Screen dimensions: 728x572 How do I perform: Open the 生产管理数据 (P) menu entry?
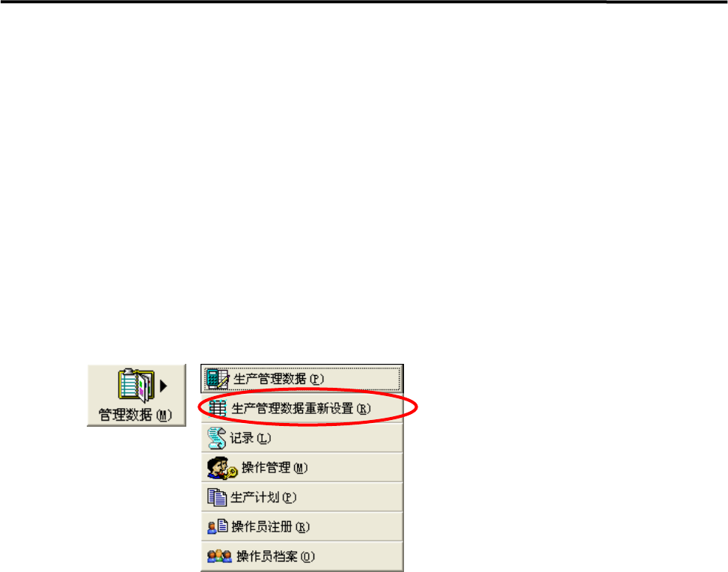(302, 379)
